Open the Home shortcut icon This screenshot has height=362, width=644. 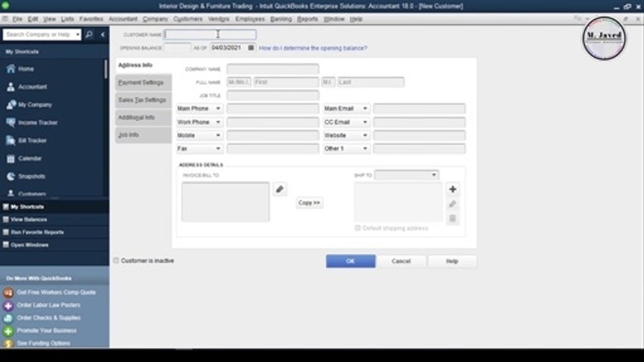11,69
